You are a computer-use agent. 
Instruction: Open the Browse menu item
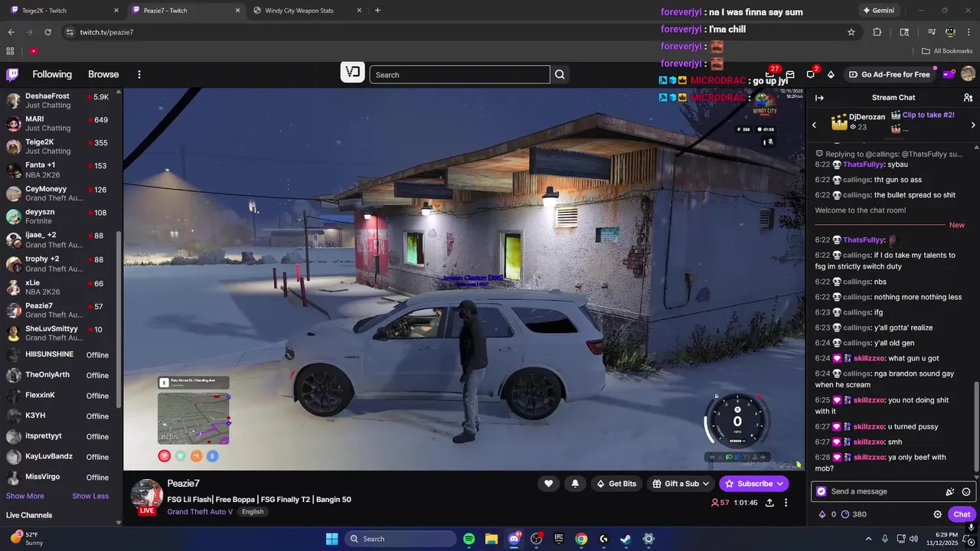pos(103,74)
